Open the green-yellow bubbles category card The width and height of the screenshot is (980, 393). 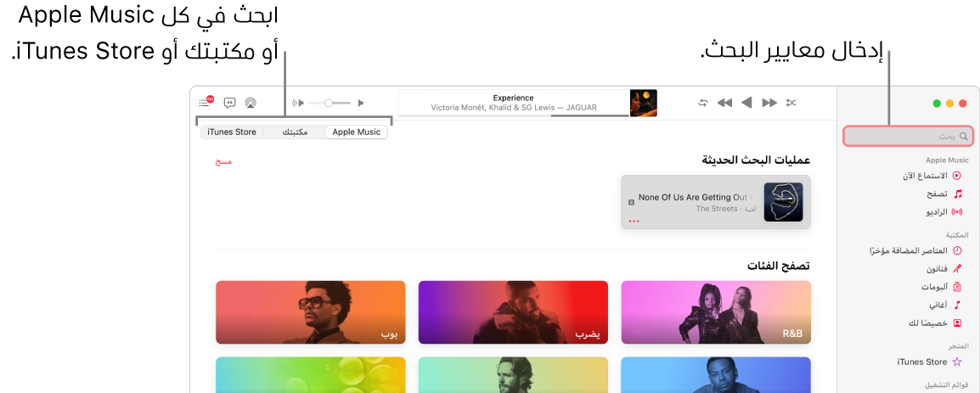tap(311, 375)
